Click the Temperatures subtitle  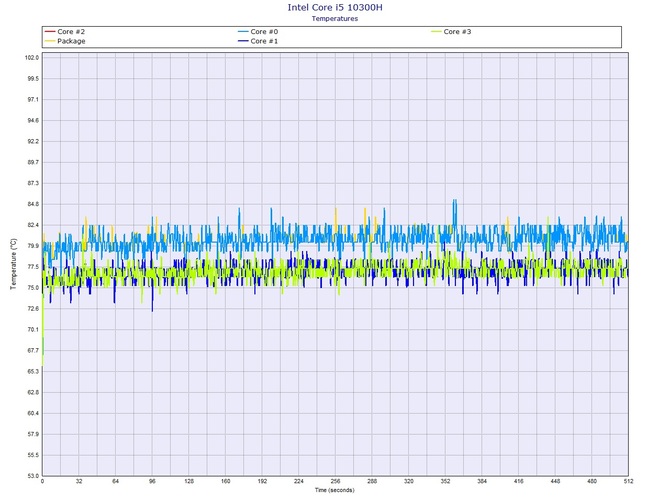coord(335,18)
